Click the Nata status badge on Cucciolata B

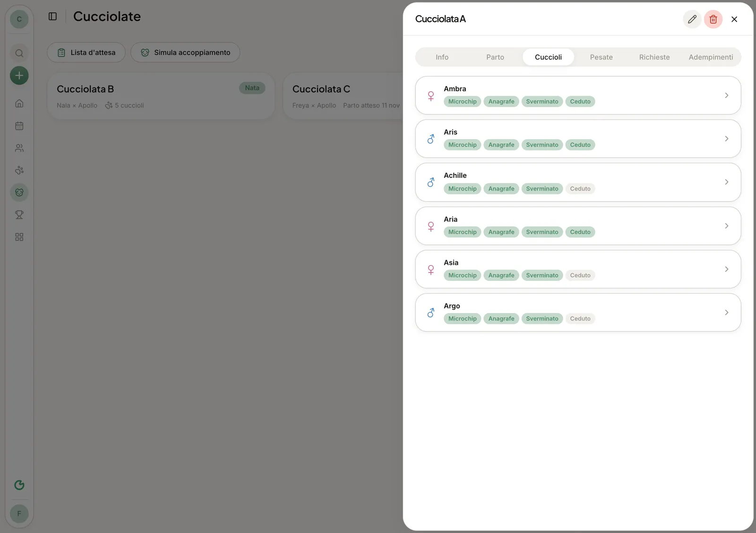pos(252,88)
